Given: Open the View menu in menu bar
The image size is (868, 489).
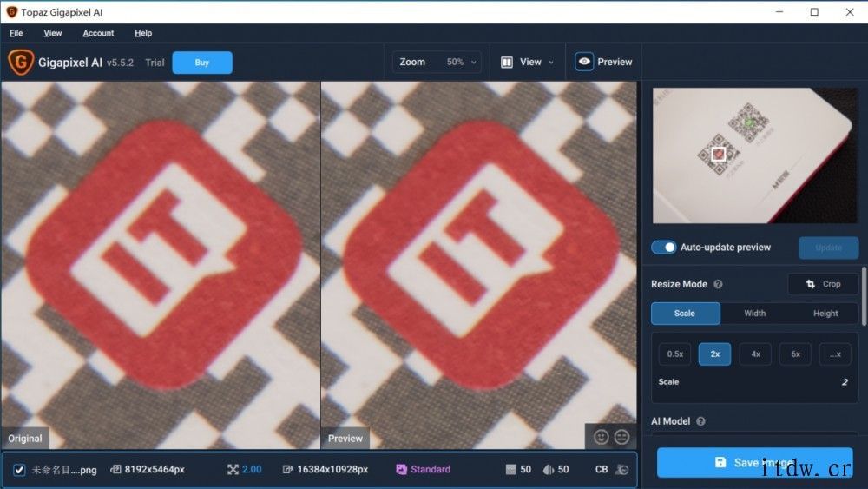Looking at the screenshot, I should [53, 33].
